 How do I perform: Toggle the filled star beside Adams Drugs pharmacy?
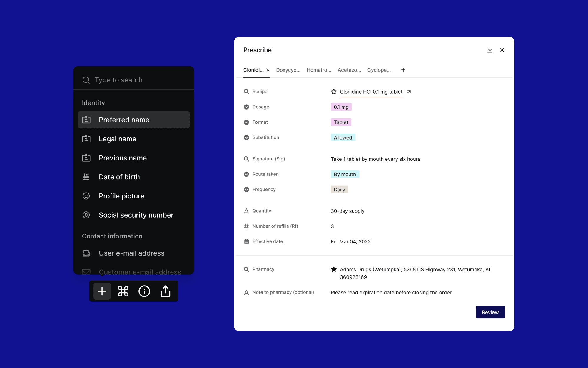[334, 269]
